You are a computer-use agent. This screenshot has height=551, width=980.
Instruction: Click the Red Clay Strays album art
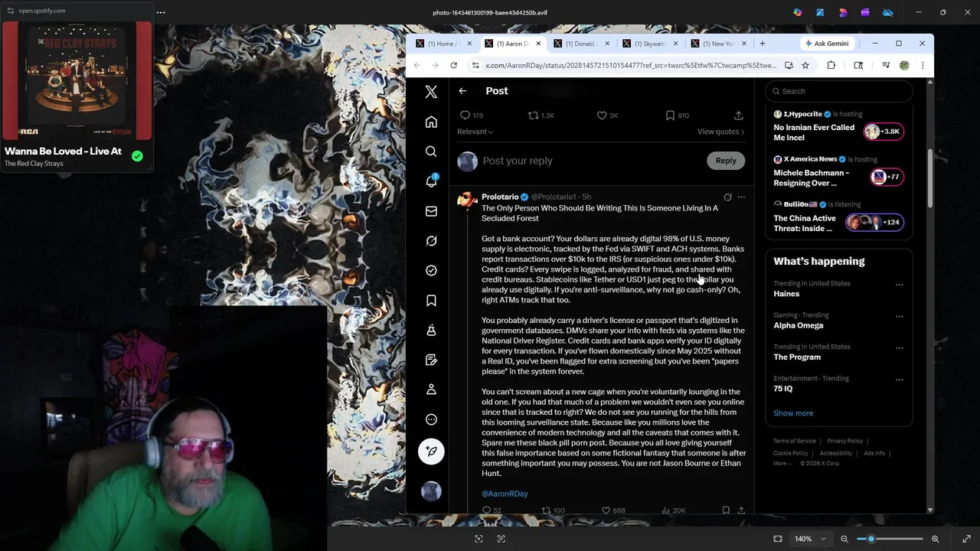(x=77, y=80)
